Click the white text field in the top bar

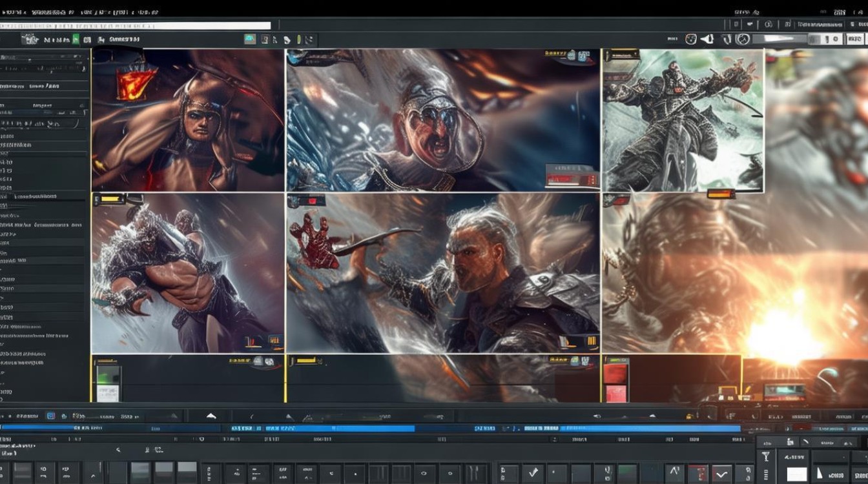point(136,26)
